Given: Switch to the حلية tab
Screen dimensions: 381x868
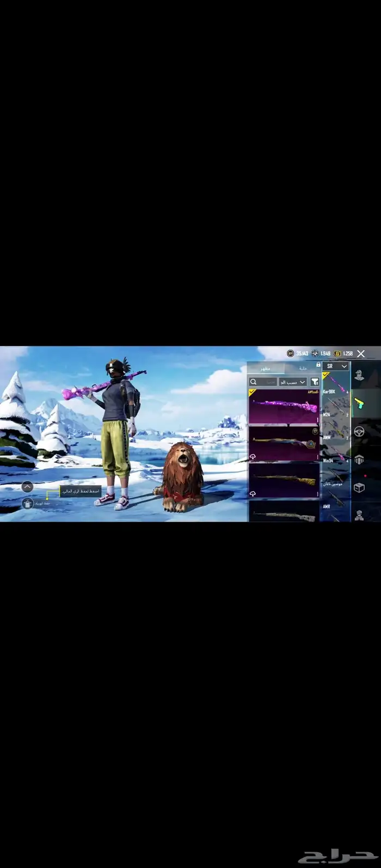Looking at the screenshot, I should pos(303,368).
